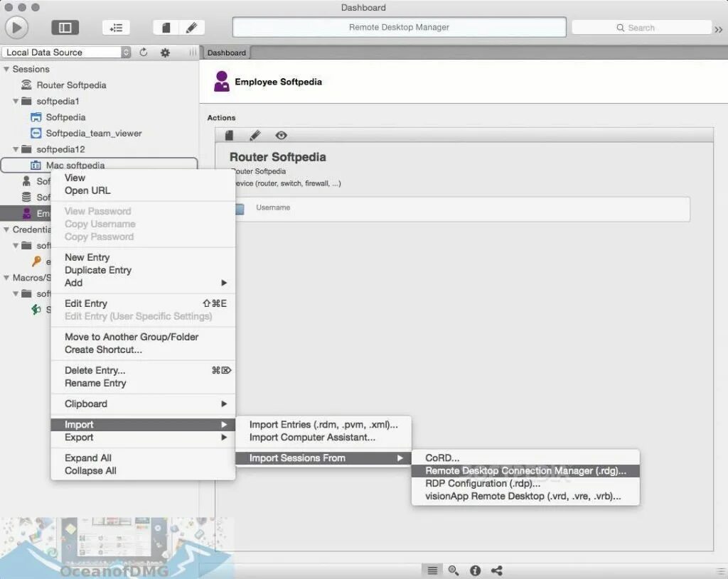Click the Mac softpedia session icon
This screenshot has height=579, width=728.
[x=36, y=165]
